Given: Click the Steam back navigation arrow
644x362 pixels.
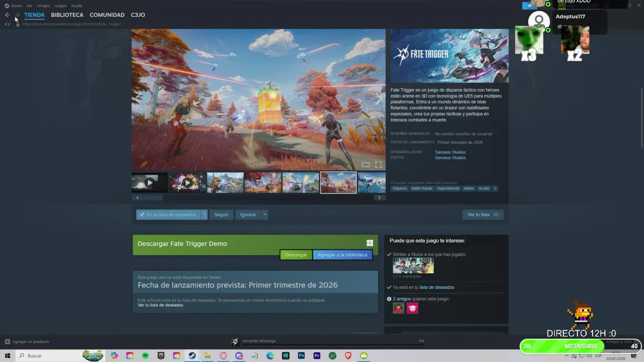Looking at the screenshot, I should point(7,15).
